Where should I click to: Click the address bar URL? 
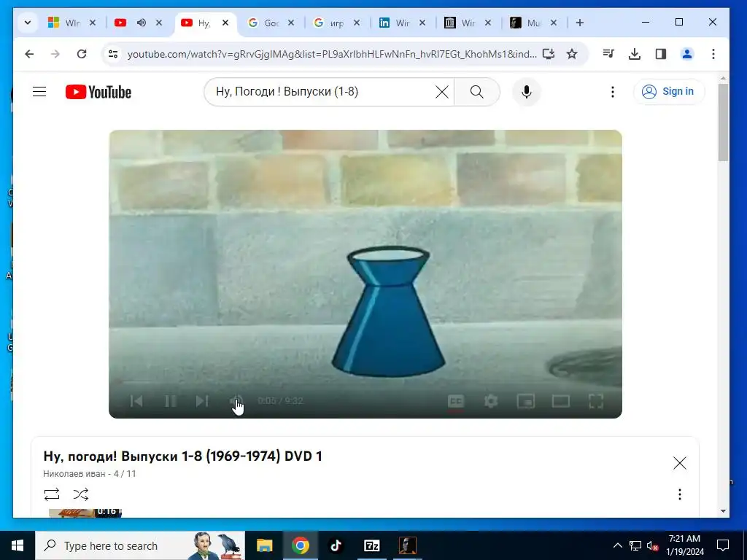(332, 54)
